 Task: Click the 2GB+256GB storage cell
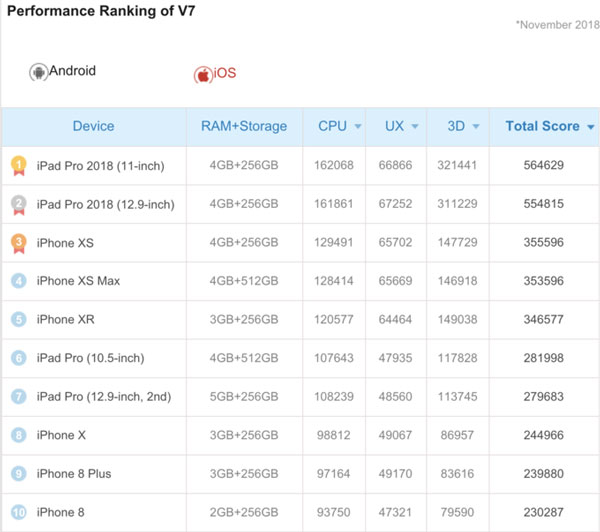point(244,512)
